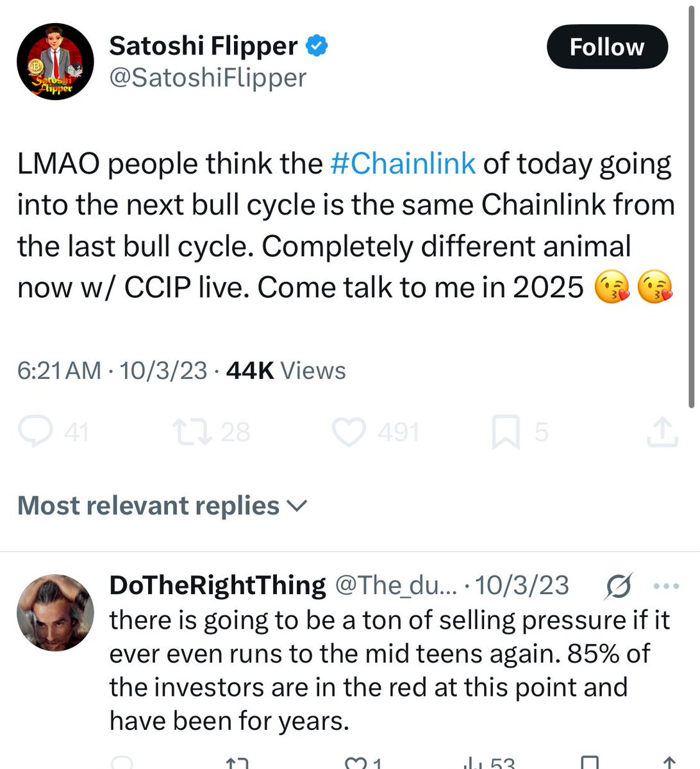Viewport: 700px width, 769px height.
Task: Click the page scrollbar on the right edge
Action: [x=690, y=205]
